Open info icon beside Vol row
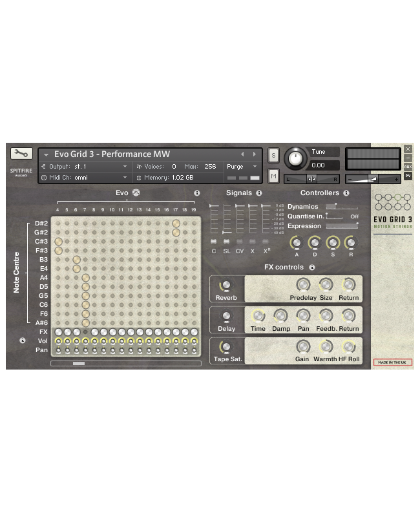Viewport: 420px width, 513px height. (x=22, y=340)
